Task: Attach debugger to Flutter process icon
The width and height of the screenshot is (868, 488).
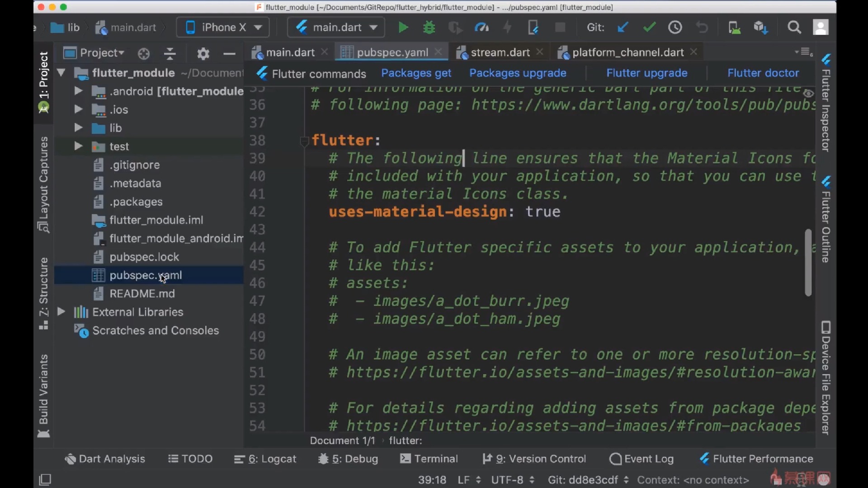Action: pyautogui.click(x=533, y=28)
